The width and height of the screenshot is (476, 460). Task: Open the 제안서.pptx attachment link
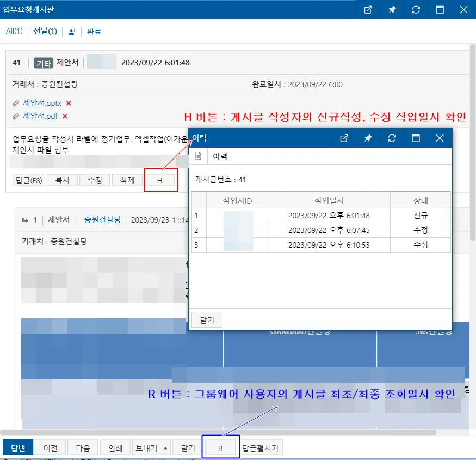(x=42, y=103)
